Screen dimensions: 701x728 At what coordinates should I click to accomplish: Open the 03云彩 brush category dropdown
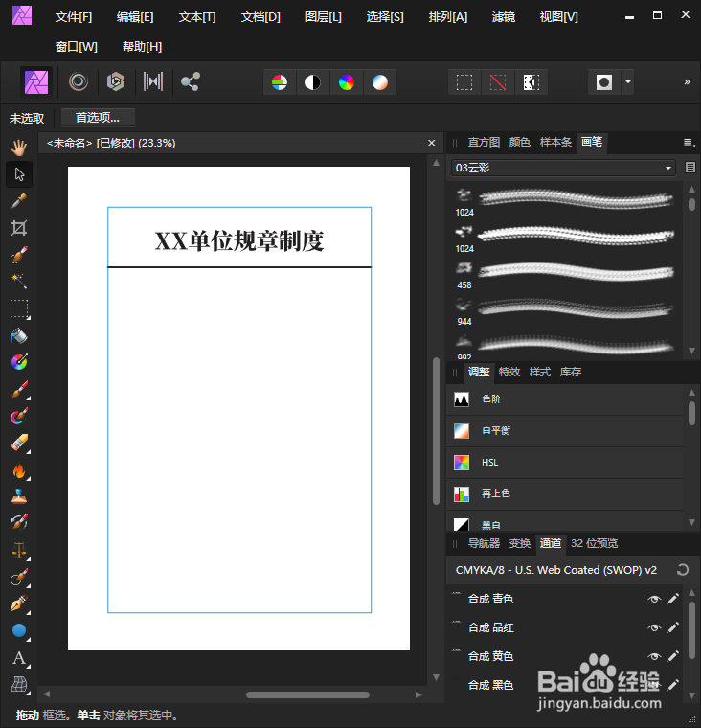point(563,168)
